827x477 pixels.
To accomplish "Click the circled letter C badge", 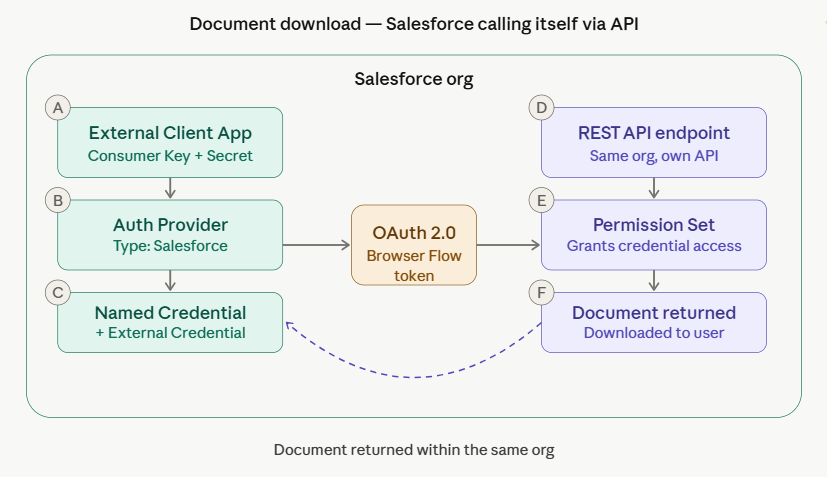I will pyautogui.click(x=58, y=293).
